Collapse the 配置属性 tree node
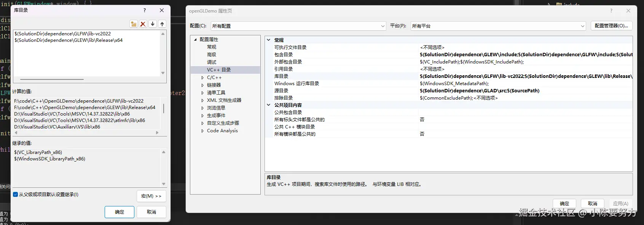 [x=195, y=40]
